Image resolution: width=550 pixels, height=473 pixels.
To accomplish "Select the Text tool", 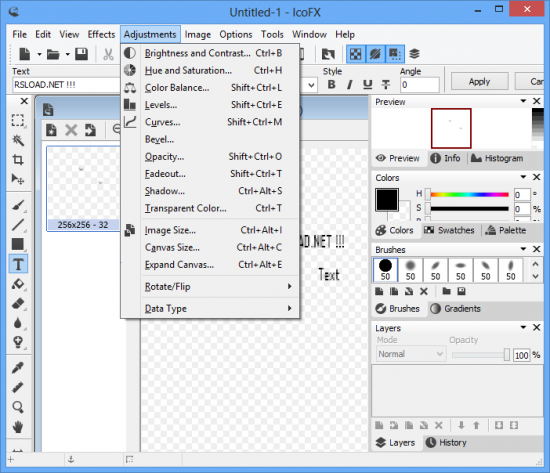I will pos(18,264).
